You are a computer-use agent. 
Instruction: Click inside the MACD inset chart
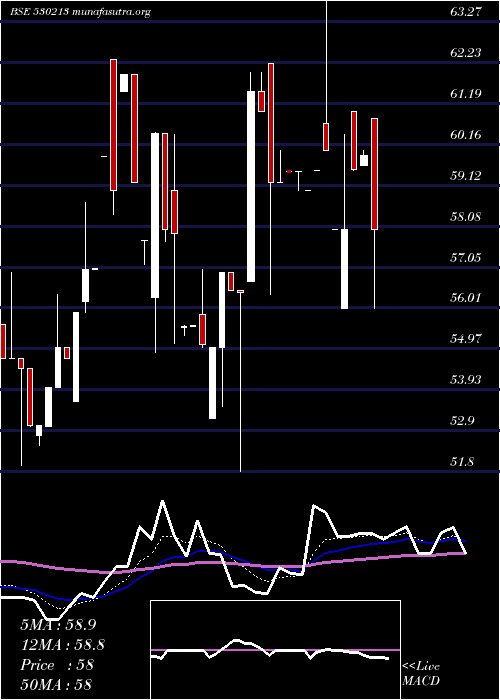tap(275, 650)
